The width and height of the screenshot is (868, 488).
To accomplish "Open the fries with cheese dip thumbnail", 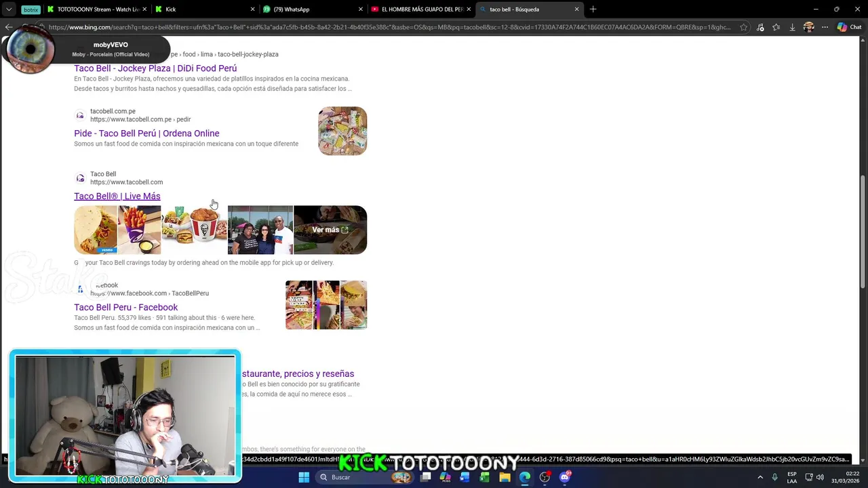I will [139, 230].
